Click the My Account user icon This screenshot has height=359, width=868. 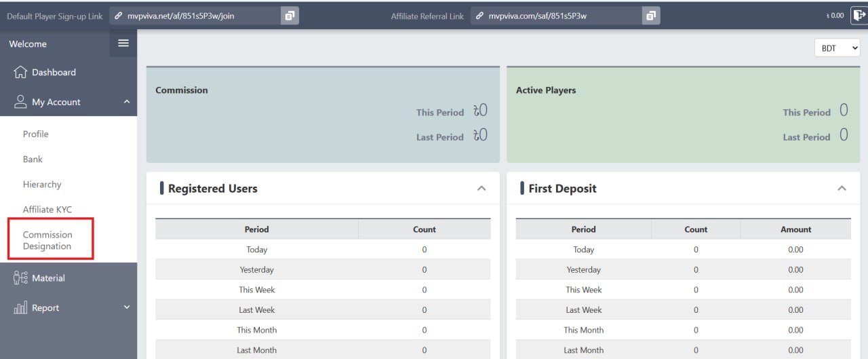pyautogui.click(x=20, y=102)
